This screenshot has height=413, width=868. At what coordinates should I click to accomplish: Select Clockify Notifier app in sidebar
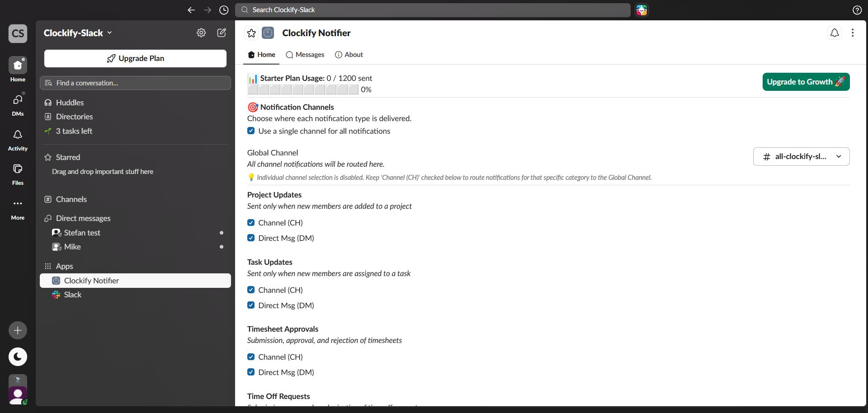pos(135,281)
